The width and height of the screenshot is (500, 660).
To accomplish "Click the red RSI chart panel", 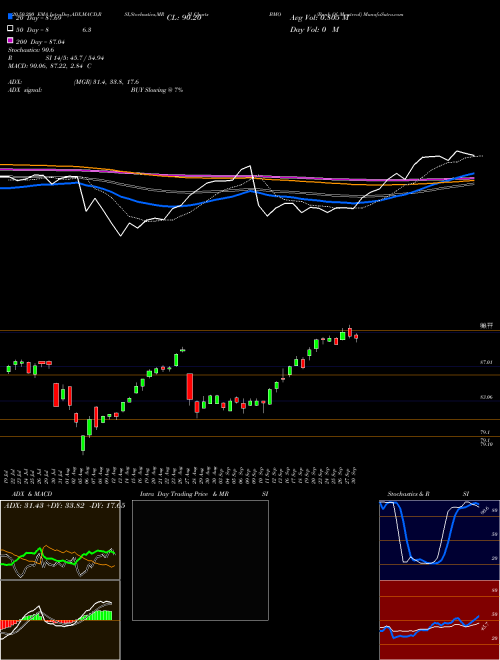I will coord(439,620).
